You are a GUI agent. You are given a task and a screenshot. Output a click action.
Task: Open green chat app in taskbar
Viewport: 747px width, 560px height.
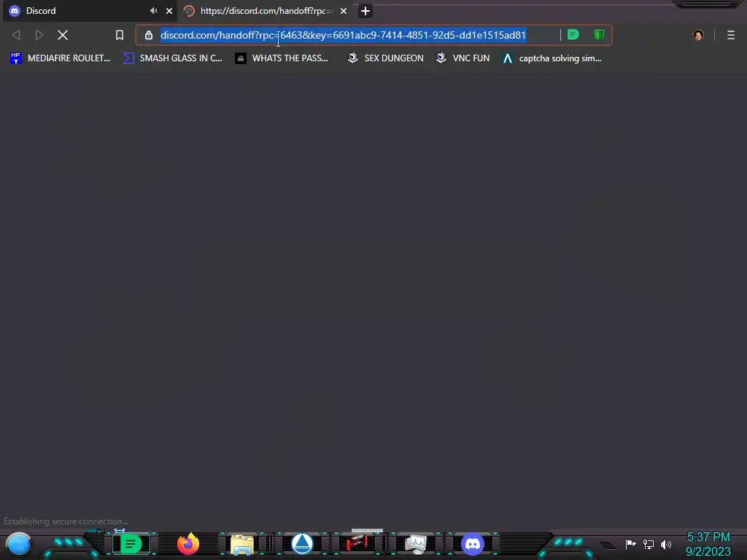coord(131,543)
